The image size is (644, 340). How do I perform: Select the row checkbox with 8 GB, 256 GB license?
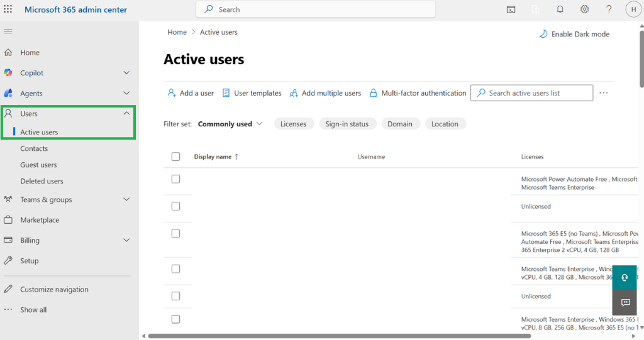(176, 319)
